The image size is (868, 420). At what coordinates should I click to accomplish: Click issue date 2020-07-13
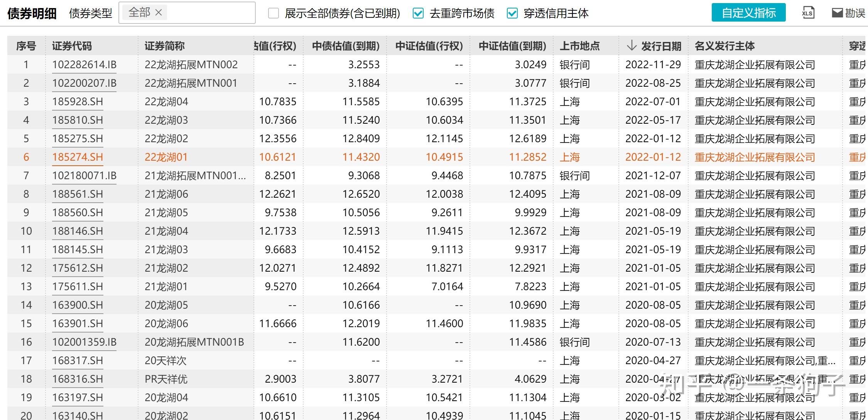[x=653, y=342]
